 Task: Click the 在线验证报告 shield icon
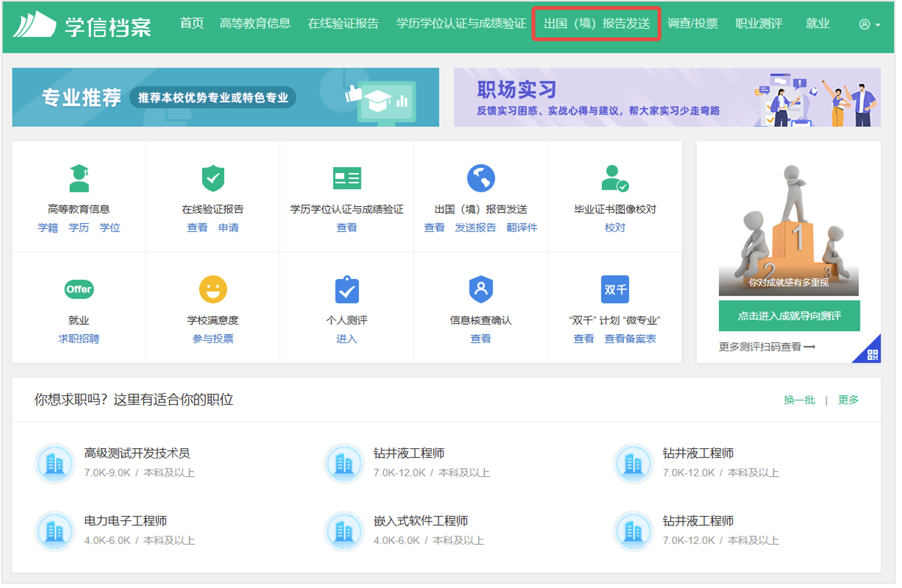click(x=213, y=178)
